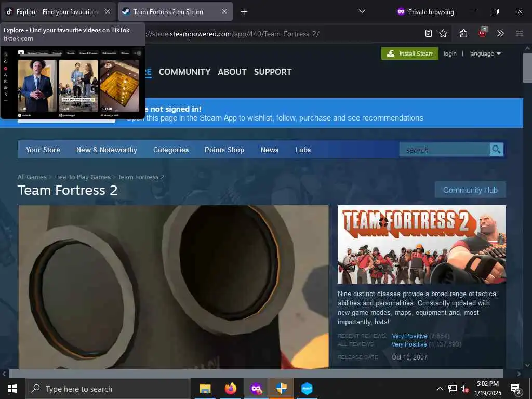Toggle reader view icon in address bar
The height and width of the screenshot is (399, 532).
(x=429, y=33)
